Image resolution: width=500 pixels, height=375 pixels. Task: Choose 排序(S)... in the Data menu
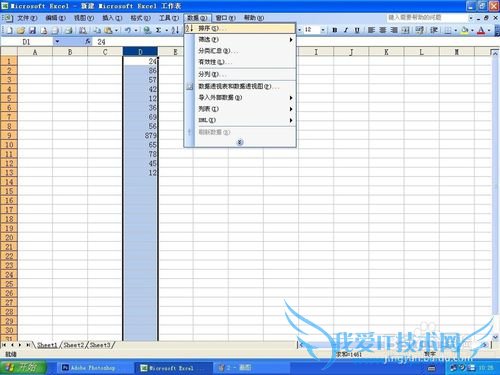tap(240, 28)
